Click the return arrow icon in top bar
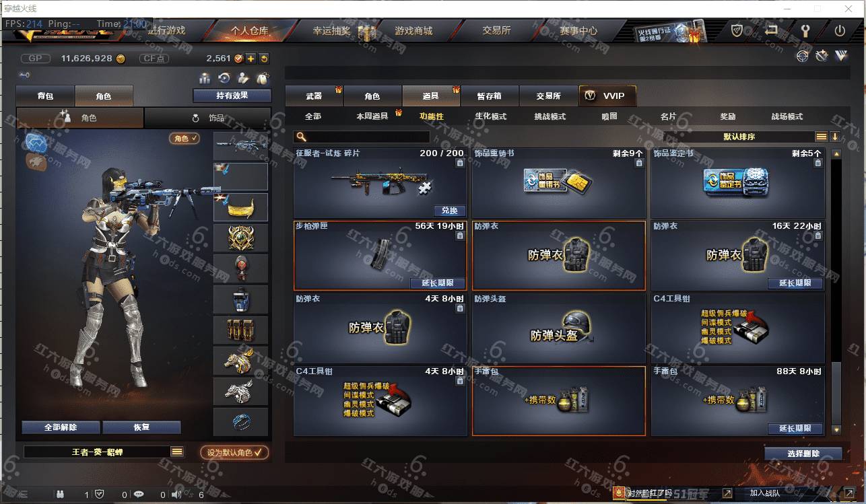Viewport: 866px width, 504px height. [772, 30]
